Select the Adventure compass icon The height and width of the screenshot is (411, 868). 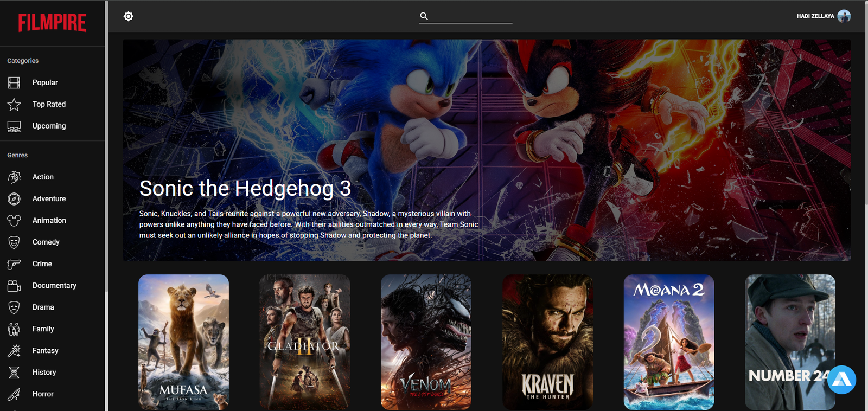tap(14, 199)
